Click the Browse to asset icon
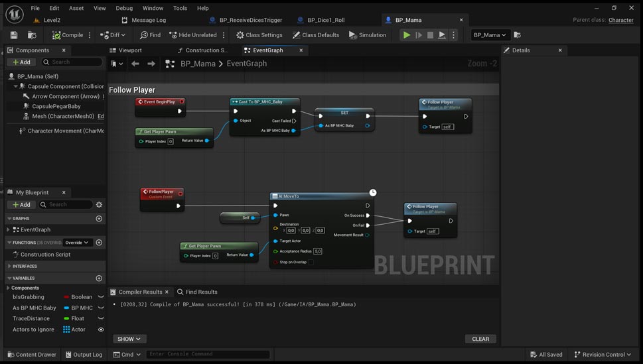This screenshot has width=643, height=364. pos(32,35)
